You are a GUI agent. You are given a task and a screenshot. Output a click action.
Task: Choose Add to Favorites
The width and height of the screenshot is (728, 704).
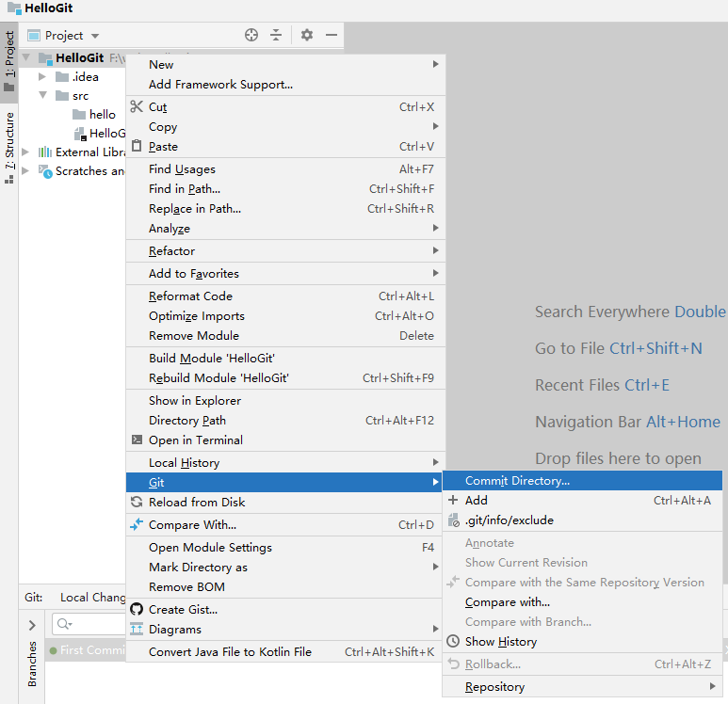[285, 273]
